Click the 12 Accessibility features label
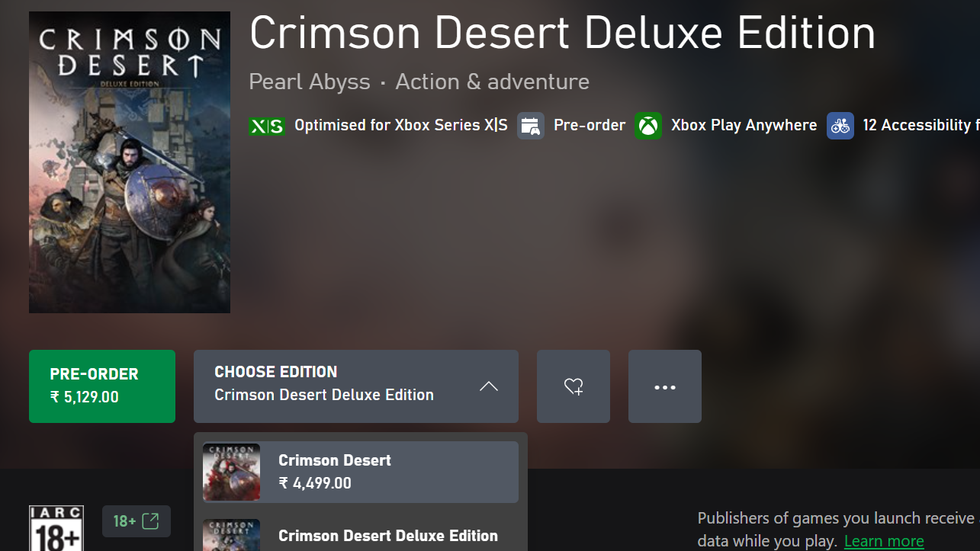 (x=921, y=125)
